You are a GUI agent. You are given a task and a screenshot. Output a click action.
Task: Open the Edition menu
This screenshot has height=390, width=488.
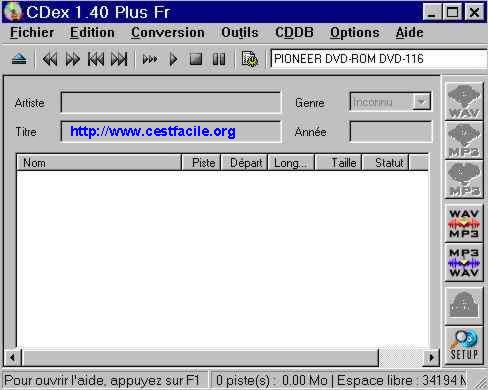[92, 33]
